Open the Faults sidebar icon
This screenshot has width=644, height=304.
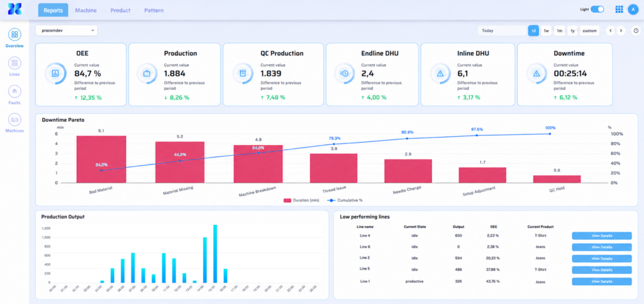(x=14, y=92)
